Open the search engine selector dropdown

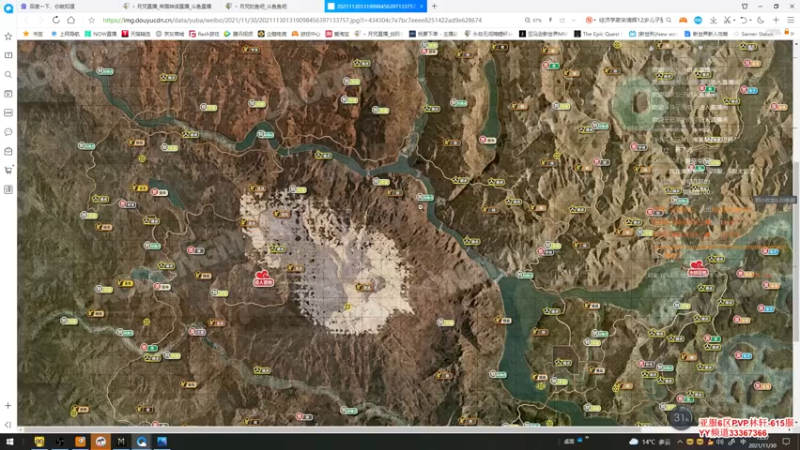coord(589,20)
